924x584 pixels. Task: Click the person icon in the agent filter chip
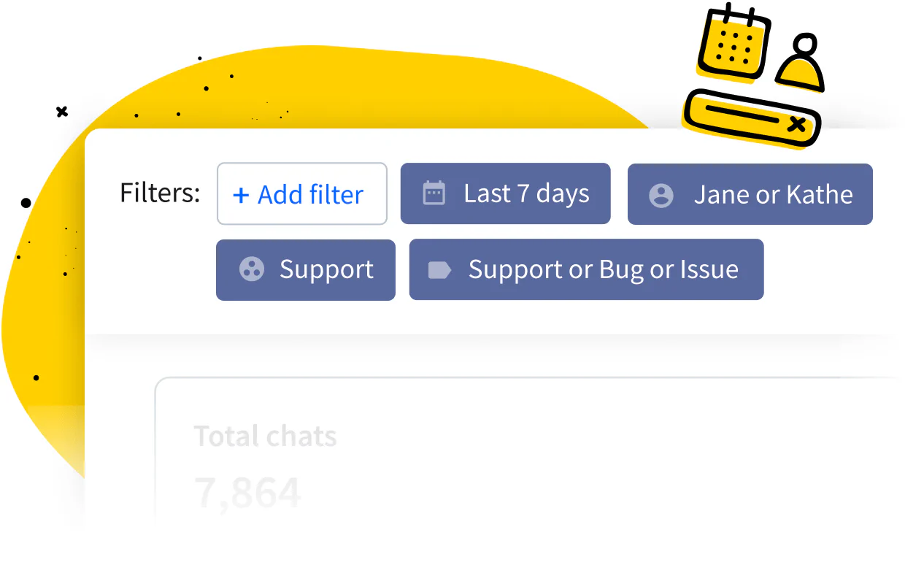(x=661, y=194)
